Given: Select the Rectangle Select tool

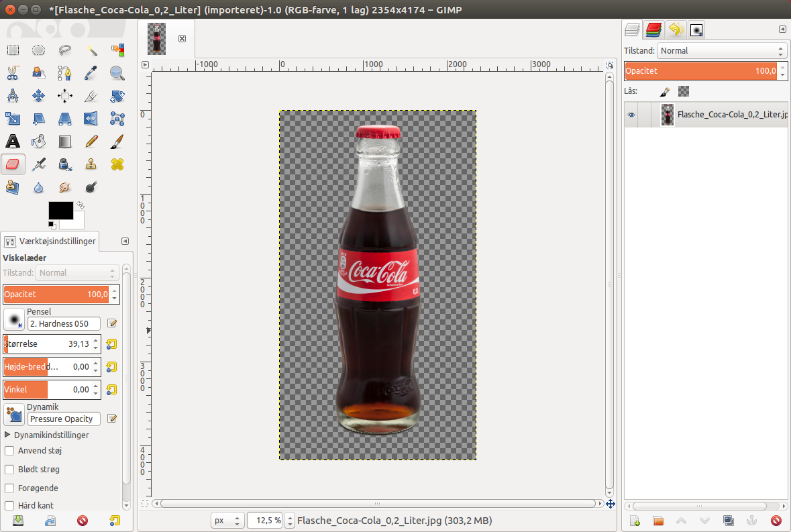Looking at the screenshot, I should 13,50.
